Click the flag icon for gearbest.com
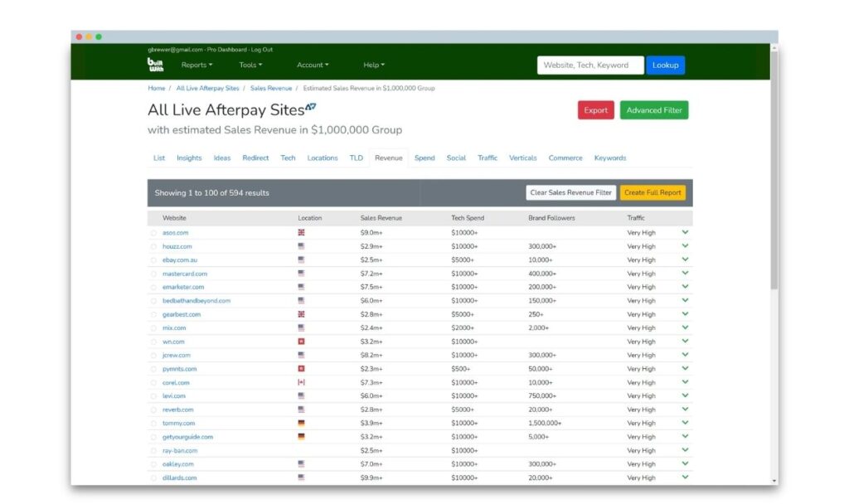Screen dimensions: 849x504 [x=301, y=314]
